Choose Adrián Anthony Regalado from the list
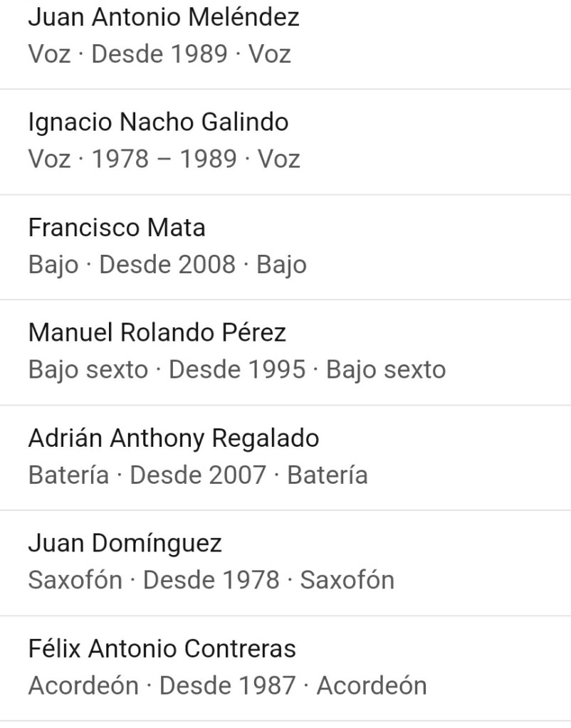This screenshot has height=728, width=571. pos(173,438)
